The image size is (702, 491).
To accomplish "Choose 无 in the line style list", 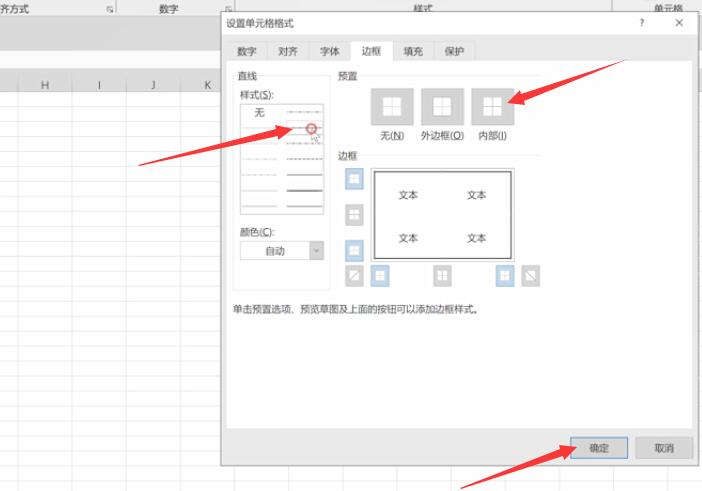I will 260,112.
